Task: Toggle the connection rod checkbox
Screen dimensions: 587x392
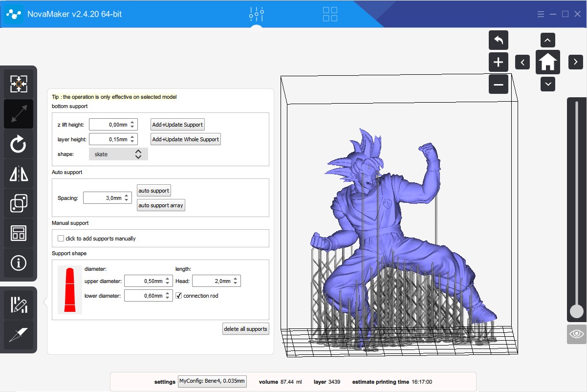Action: coord(179,296)
